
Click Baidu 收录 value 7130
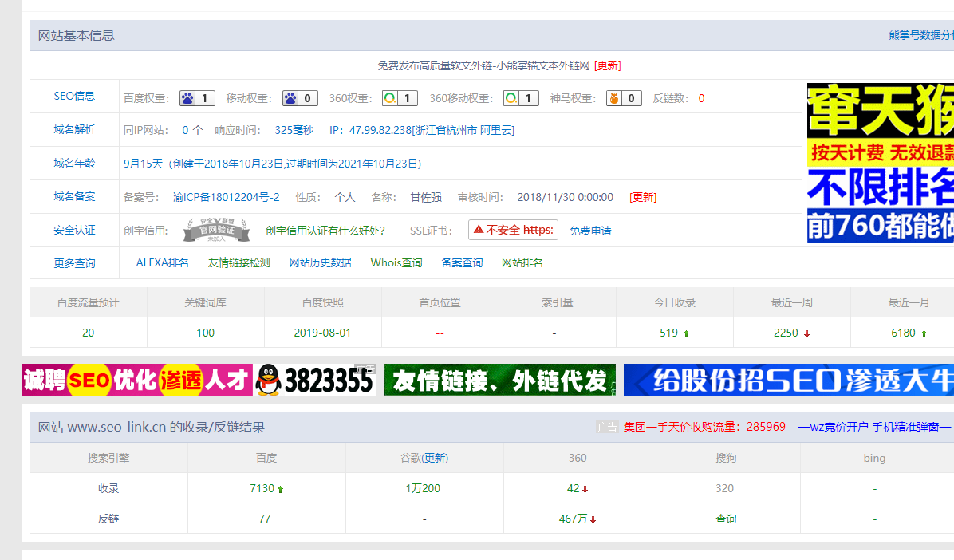262,489
